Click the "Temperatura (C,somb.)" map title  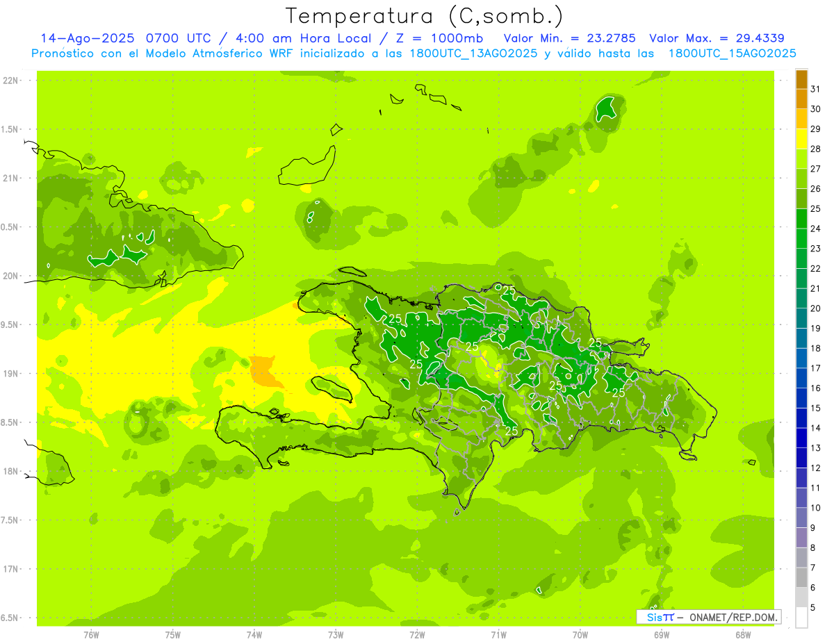click(425, 16)
